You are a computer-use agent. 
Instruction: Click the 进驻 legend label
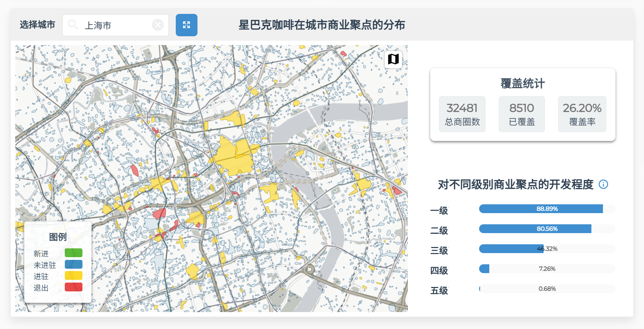[41, 276]
